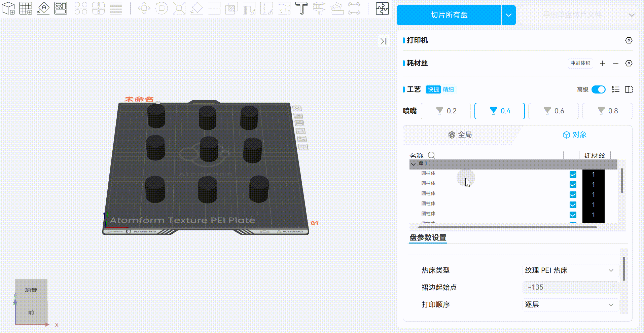This screenshot has width=644, height=333.
Task: Select the Lay on face tool
Action: point(196,8)
